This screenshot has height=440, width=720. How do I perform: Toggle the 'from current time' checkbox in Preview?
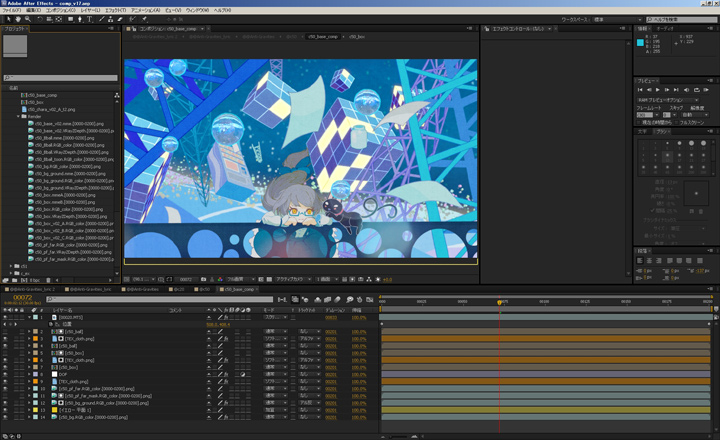pos(638,123)
